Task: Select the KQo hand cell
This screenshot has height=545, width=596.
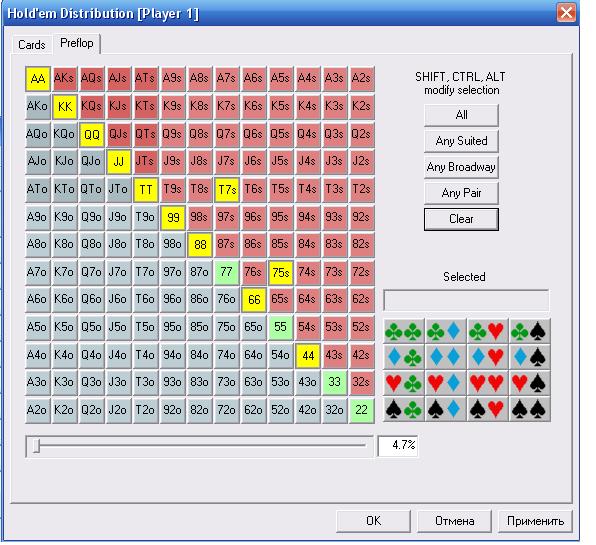Action: click(65, 134)
